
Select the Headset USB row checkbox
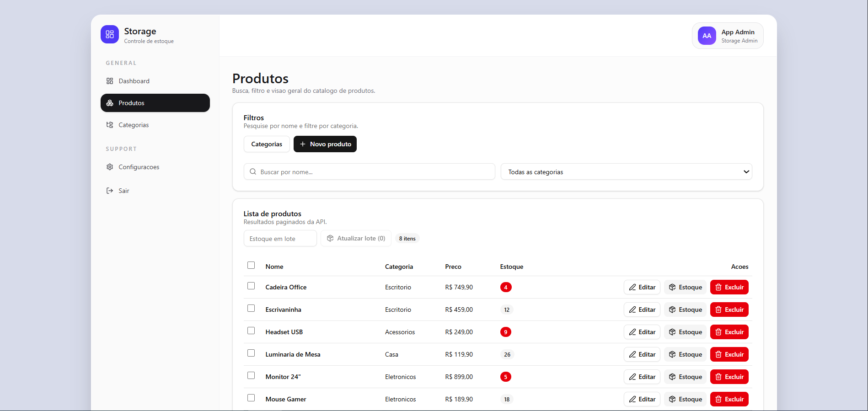(251, 331)
